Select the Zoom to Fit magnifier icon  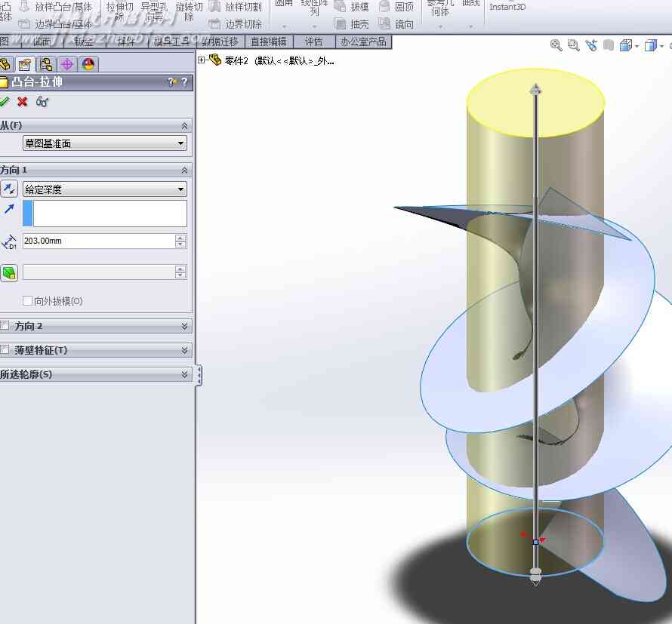coord(556,45)
